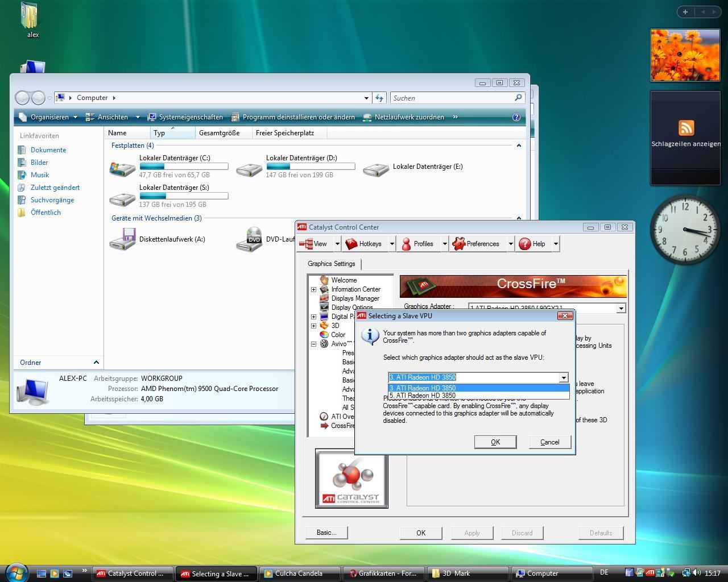The width and height of the screenshot is (728, 582).
Task: Open the DVD drive icon
Action: pos(249,239)
